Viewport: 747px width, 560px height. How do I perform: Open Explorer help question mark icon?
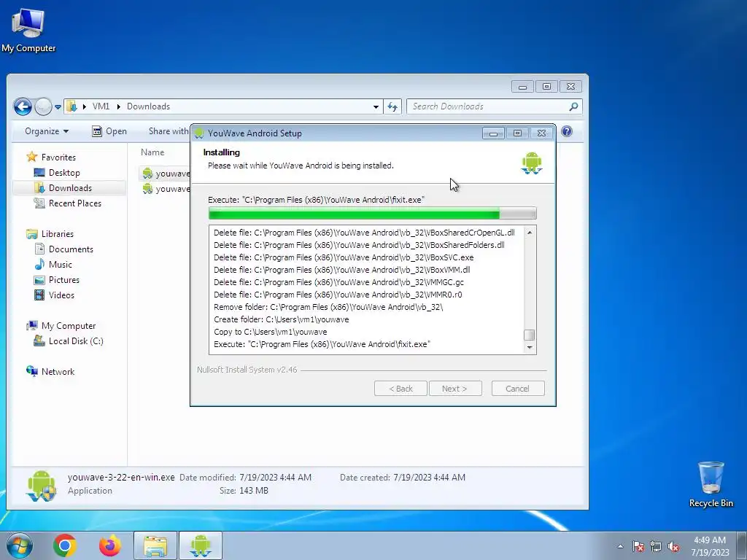[567, 131]
